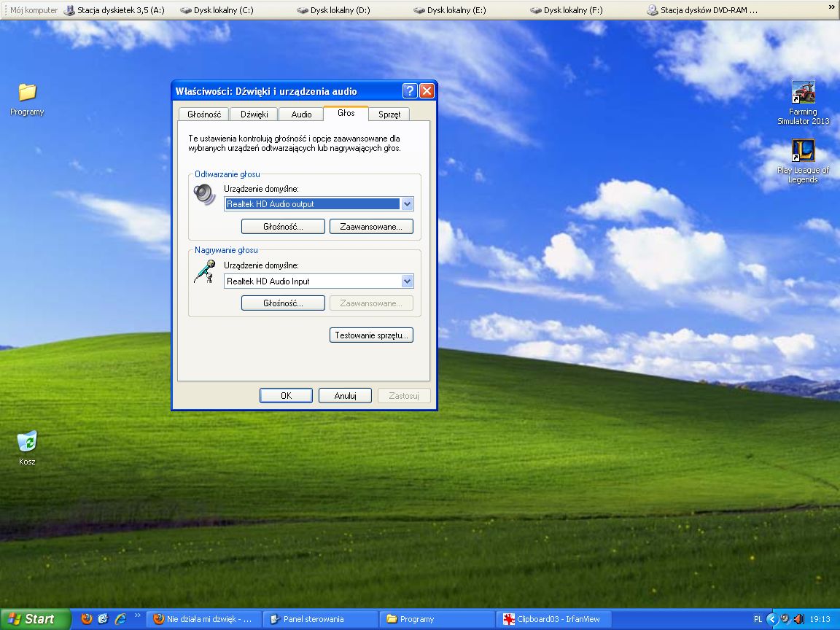Viewport: 840px width, 630px height.
Task: Confirm the dialog with OK
Action: [x=286, y=395]
